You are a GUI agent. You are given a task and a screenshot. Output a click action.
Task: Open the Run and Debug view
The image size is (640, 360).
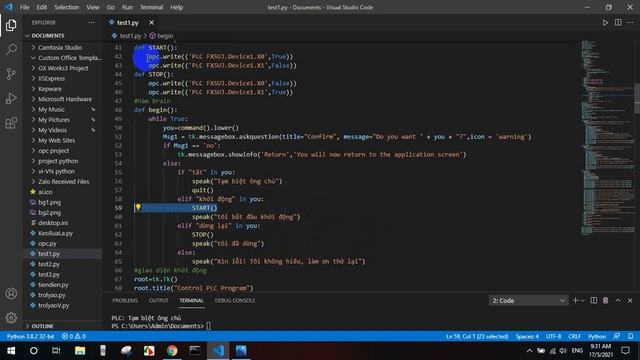click(11, 98)
